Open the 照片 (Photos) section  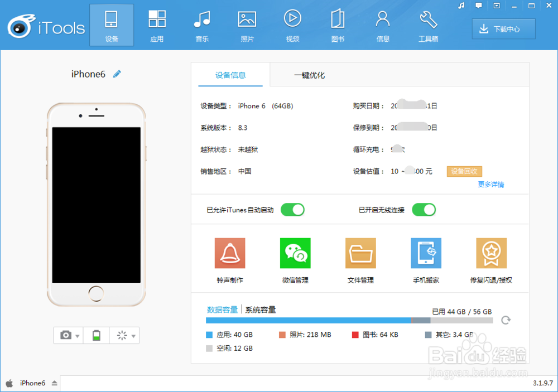coord(247,25)
